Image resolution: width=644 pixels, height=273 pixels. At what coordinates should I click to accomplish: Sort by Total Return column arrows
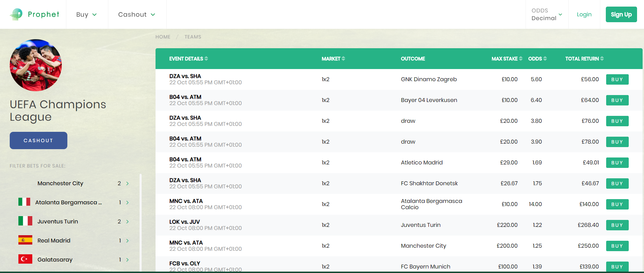602,59
